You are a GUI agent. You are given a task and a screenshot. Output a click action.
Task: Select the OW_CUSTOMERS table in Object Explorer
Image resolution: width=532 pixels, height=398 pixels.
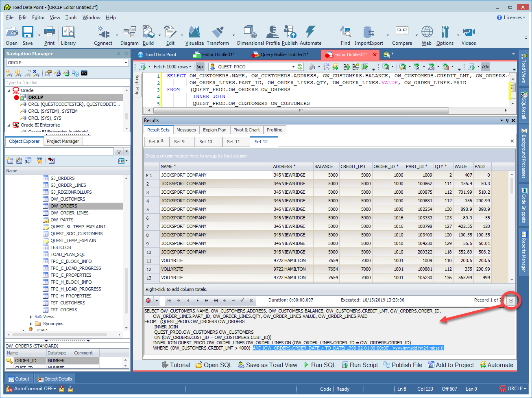(x=68, y=199)
